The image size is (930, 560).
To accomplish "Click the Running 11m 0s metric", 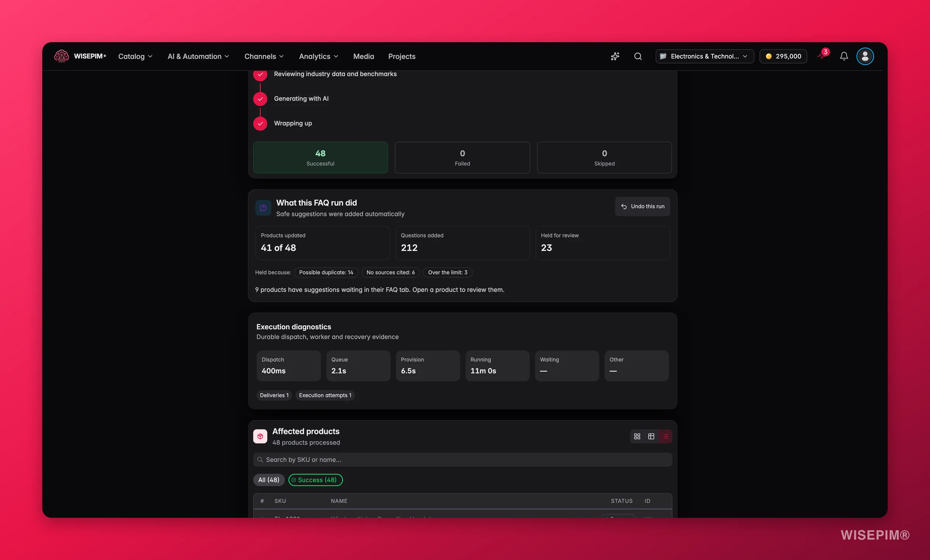I will 497,366.
